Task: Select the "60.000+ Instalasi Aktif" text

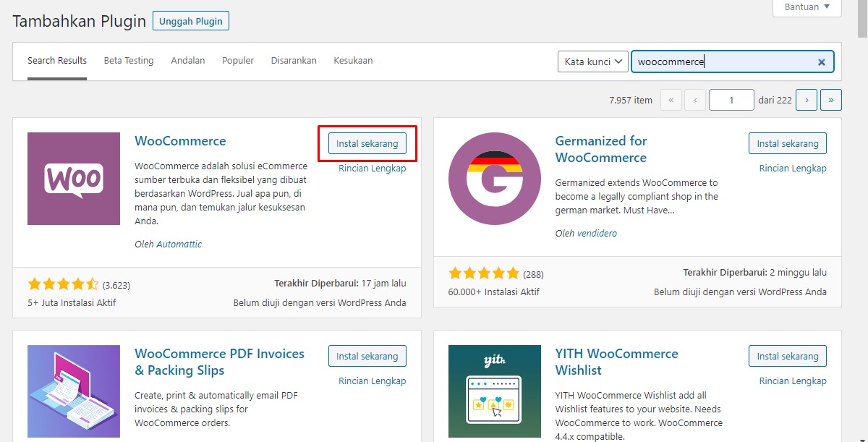Action: [494, 292]
